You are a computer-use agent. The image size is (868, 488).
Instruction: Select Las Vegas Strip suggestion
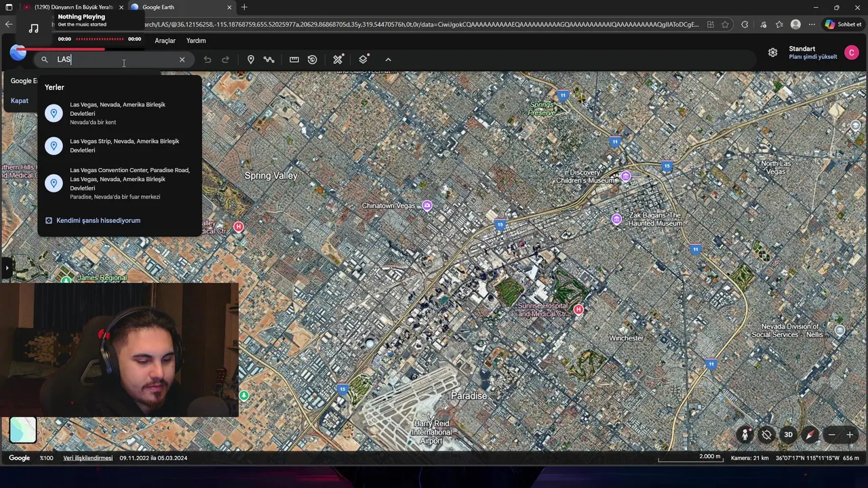(121, 146)
